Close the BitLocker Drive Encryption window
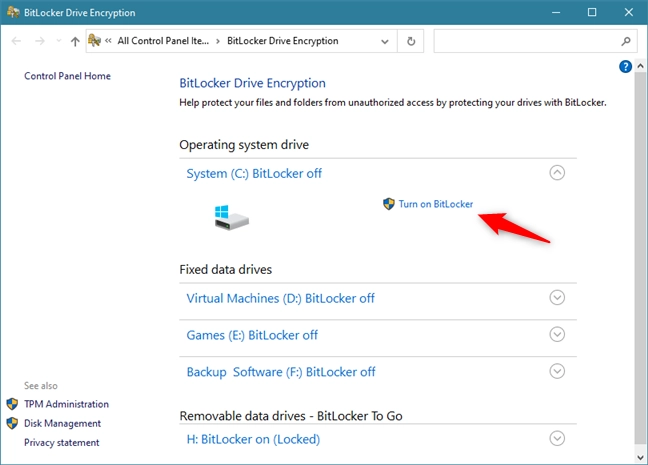 [x=629, y=12]
